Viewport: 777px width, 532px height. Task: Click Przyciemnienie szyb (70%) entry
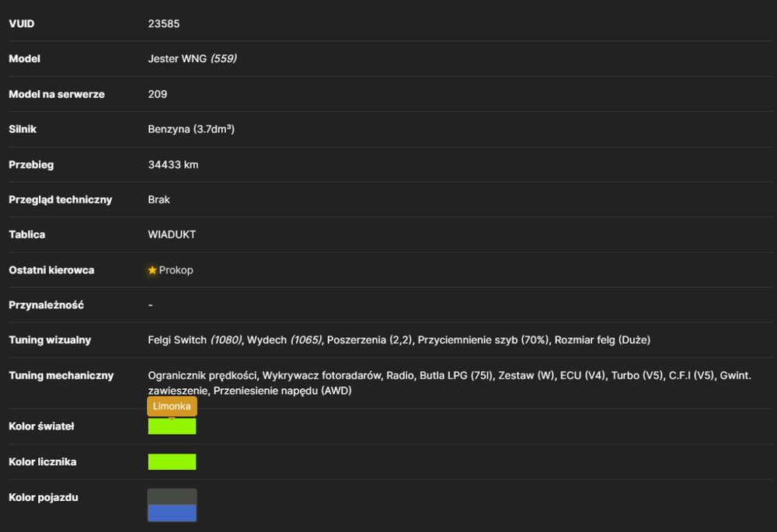[483, 340]
